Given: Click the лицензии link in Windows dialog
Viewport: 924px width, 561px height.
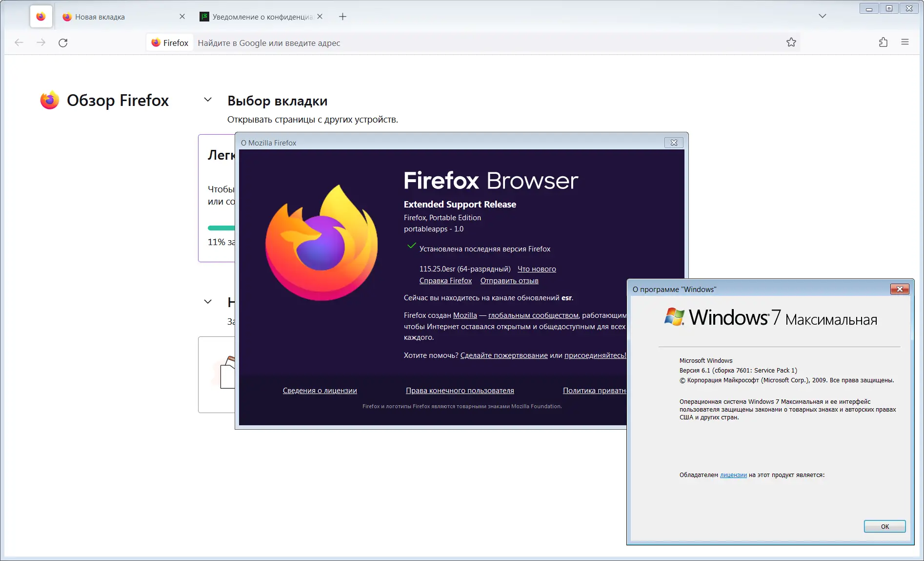Looking at the screenshot, I should (732, 474).
